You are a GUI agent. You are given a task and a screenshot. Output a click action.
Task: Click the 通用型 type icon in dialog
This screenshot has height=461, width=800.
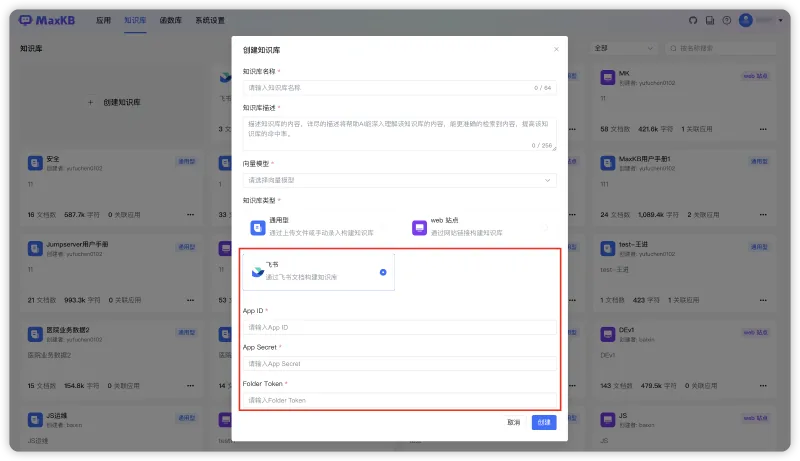[x=258, y=227]
